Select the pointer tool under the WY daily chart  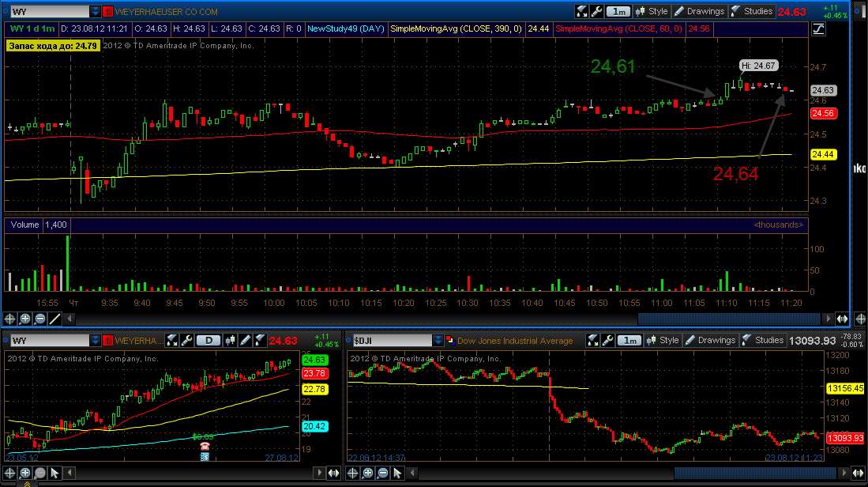54,473
